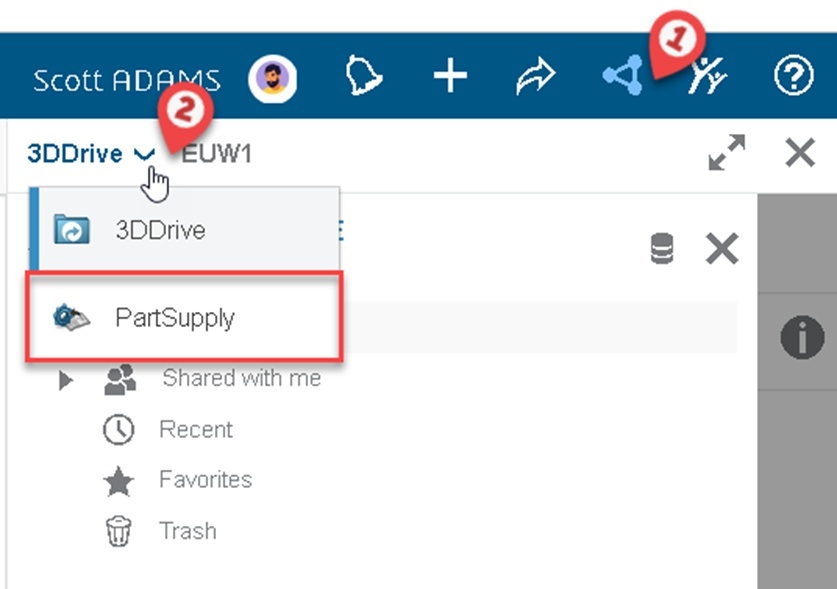Select 3DDrive from the dropdown menu
This screenshot has width=837, height=589.
[184, 230]
